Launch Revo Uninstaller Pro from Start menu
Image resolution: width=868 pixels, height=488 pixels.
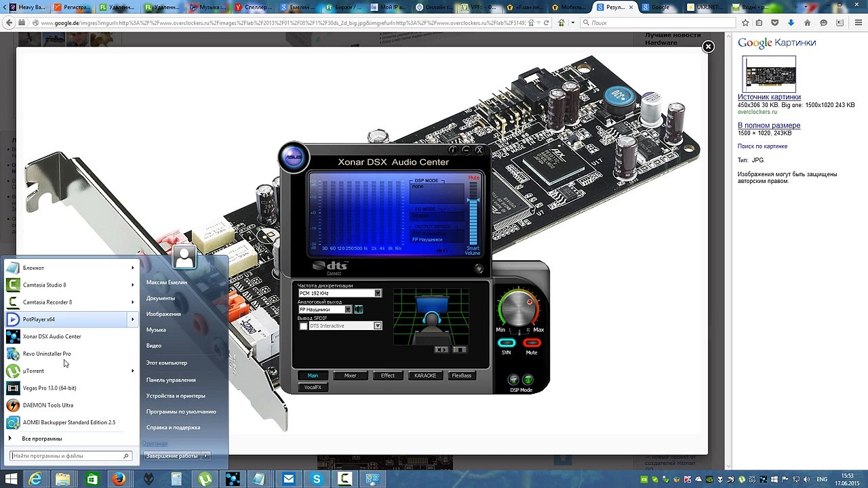[71, 354]
